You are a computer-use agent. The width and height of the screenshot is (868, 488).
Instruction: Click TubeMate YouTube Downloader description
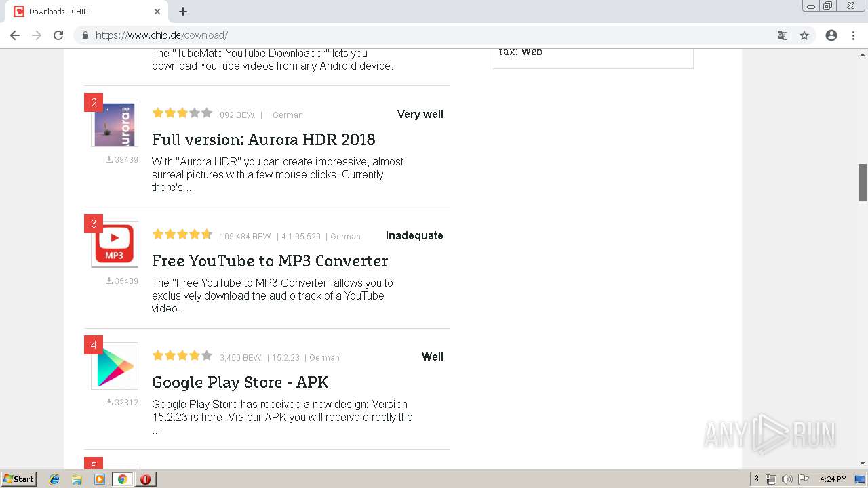click(x=273, y=60)
